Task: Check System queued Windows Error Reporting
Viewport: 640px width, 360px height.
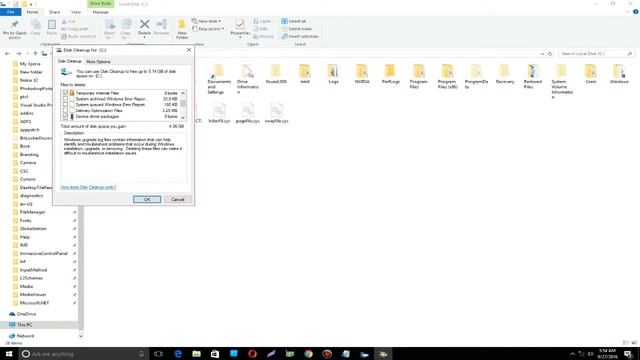Action: point(65,104)
